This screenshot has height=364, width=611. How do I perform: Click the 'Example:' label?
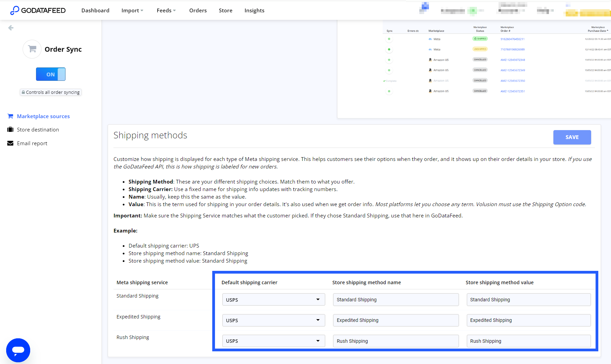pos(125,230)
